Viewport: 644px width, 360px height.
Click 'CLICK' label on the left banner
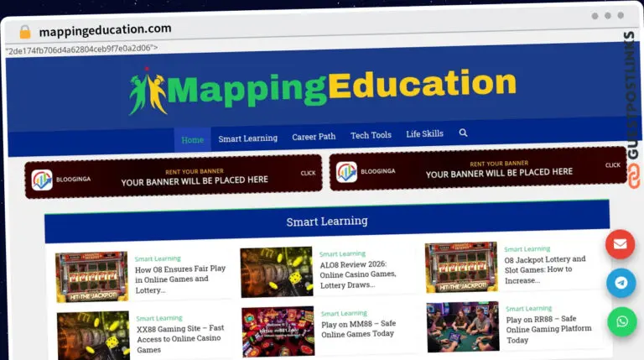click(308, 173)
